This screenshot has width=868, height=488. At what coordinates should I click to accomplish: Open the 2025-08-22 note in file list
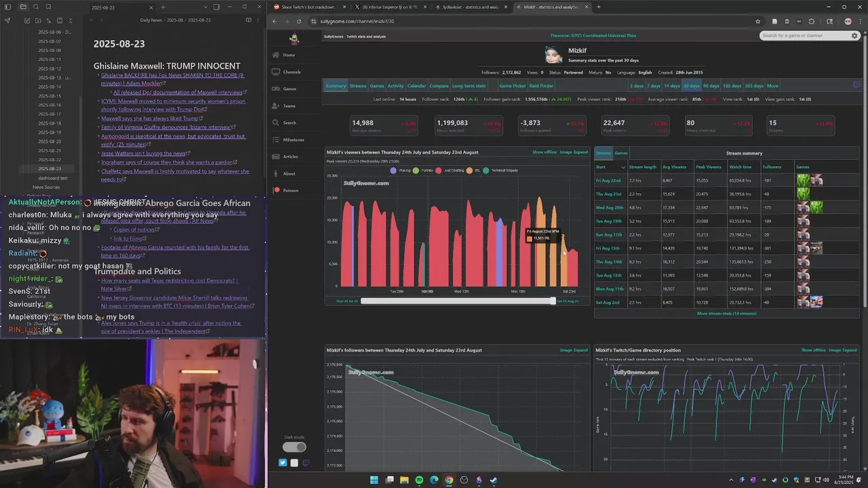coord(50,159)
